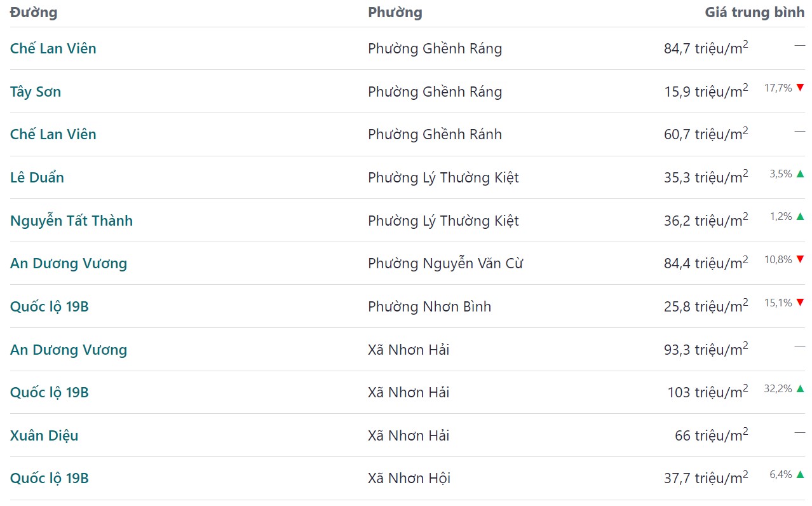
Task: Click the Phường column header
Action: tap(395, 12)
